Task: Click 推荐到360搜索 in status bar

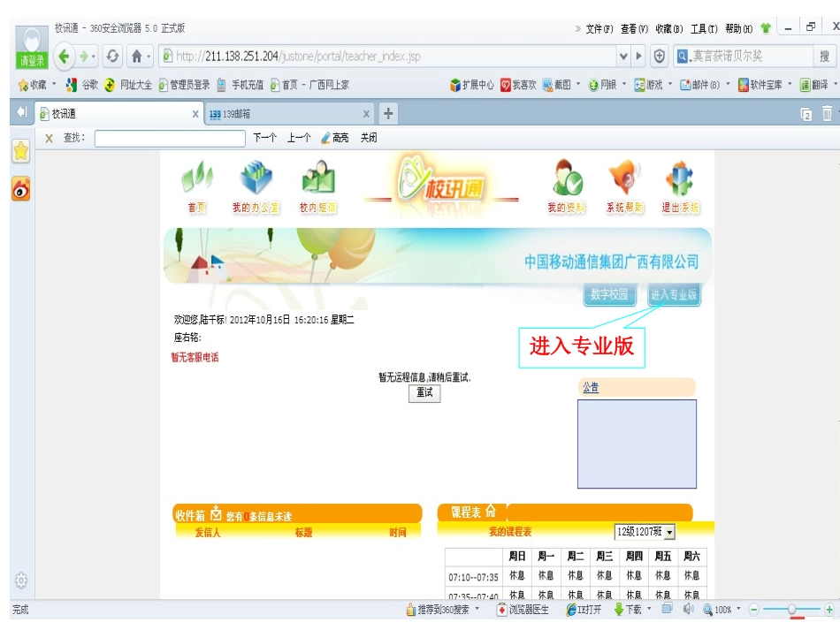Action: pyautogui.click(x=438, y=609)
